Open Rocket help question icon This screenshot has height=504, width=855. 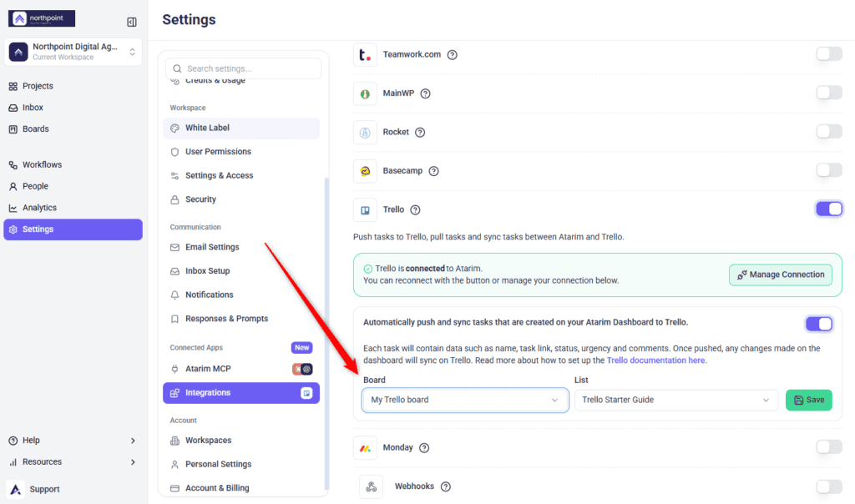420,133
